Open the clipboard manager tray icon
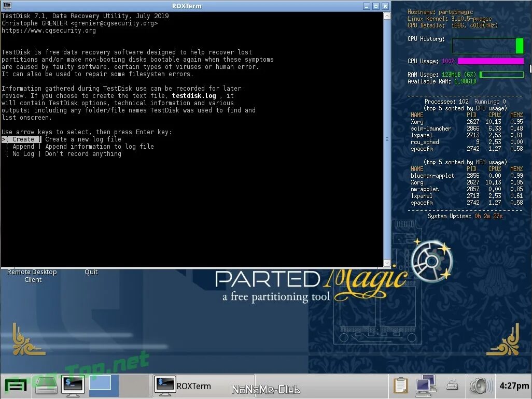The height and width of the screenshot is (399, 532). point(400,386)
